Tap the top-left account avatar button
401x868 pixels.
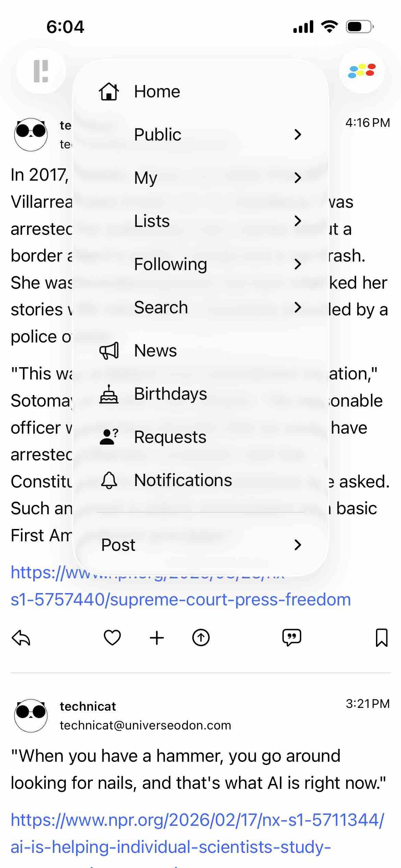(41, 71)
